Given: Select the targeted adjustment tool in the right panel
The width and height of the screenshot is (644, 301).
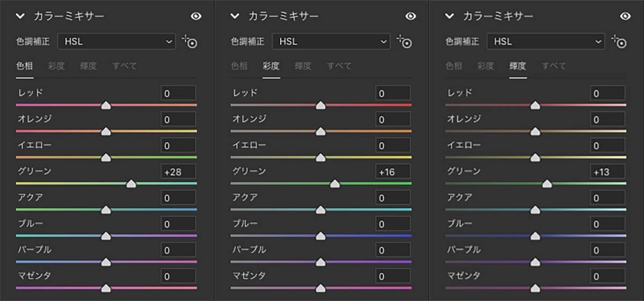Looking at the screenshot, I should click(x=619, y=41).
